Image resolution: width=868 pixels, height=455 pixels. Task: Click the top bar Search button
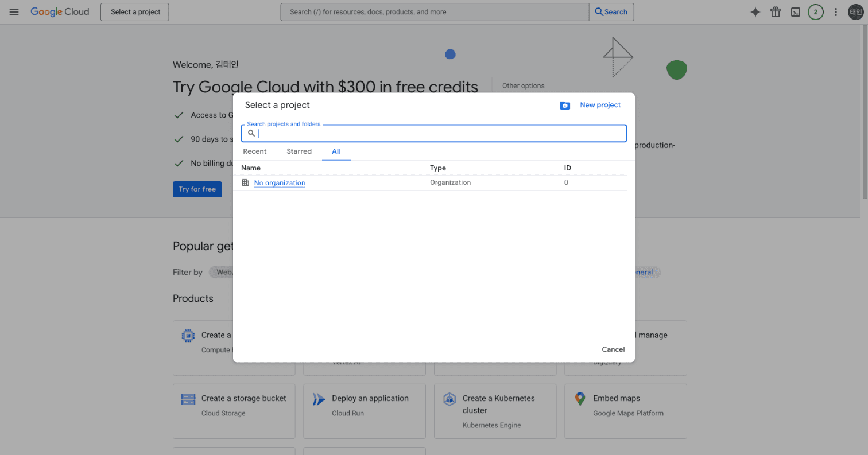[611, 12]
